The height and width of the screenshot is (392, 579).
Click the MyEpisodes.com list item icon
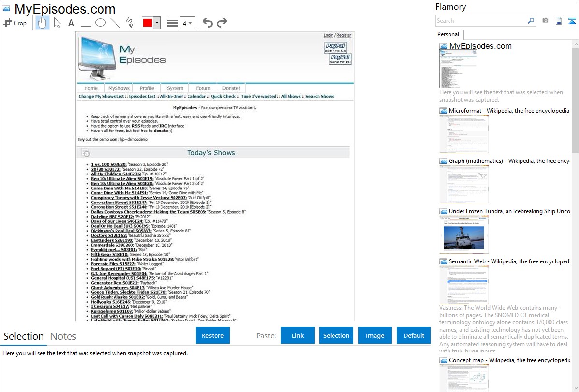click(443, 46)
